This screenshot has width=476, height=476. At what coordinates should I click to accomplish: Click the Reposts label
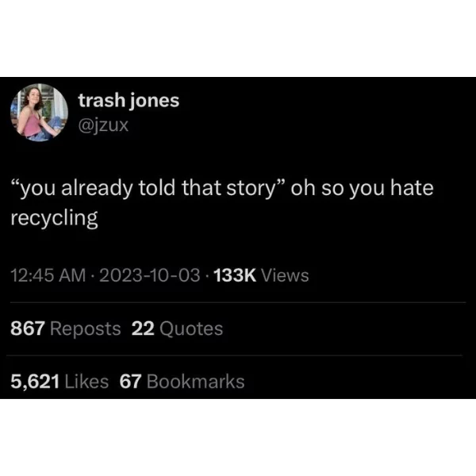86,329
